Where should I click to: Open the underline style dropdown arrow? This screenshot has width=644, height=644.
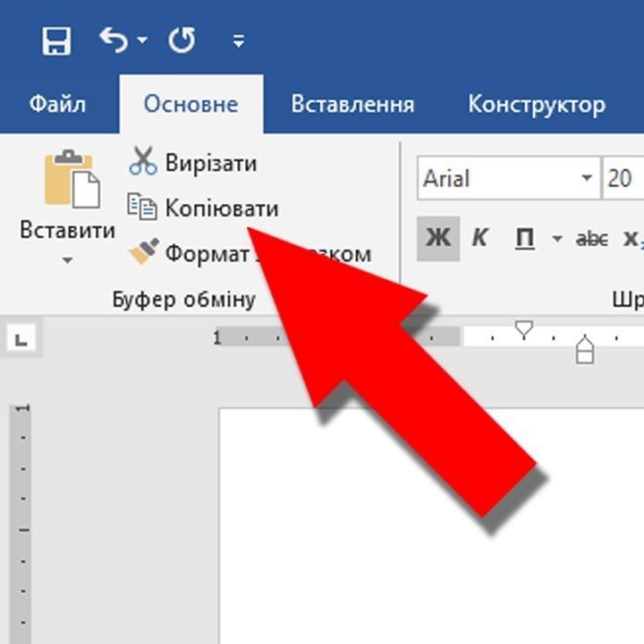coord(557,238)
